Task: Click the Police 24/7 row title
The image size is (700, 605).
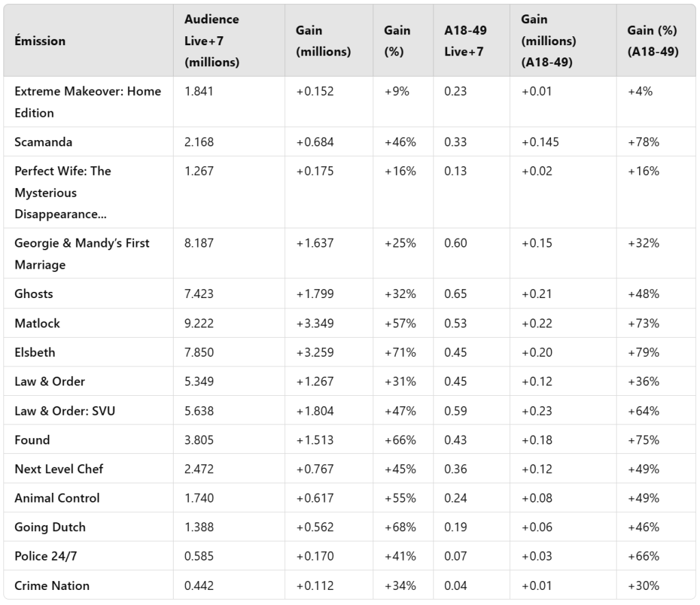Action: [44, 556]
